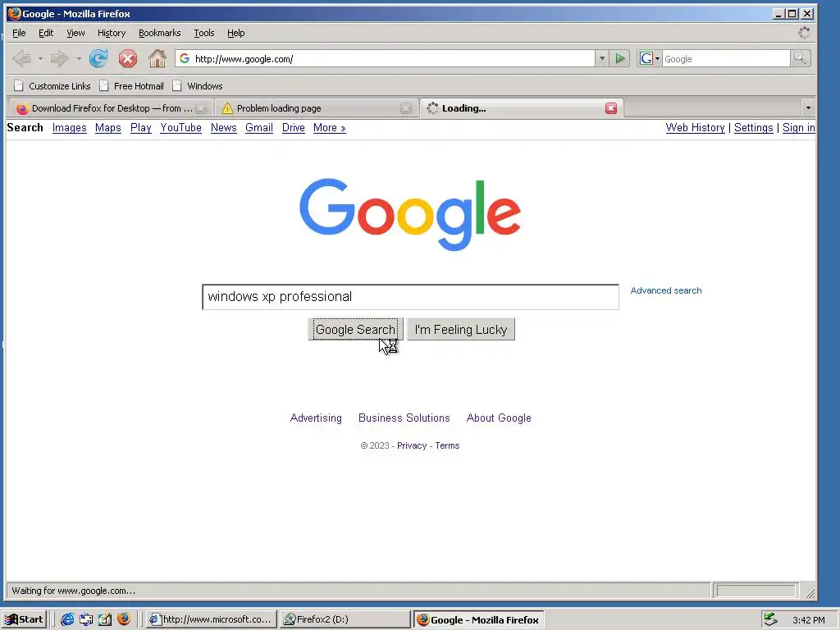Screen dimensions: 840x630
Task: Click the main Google search text field
Action: [410, 297]
